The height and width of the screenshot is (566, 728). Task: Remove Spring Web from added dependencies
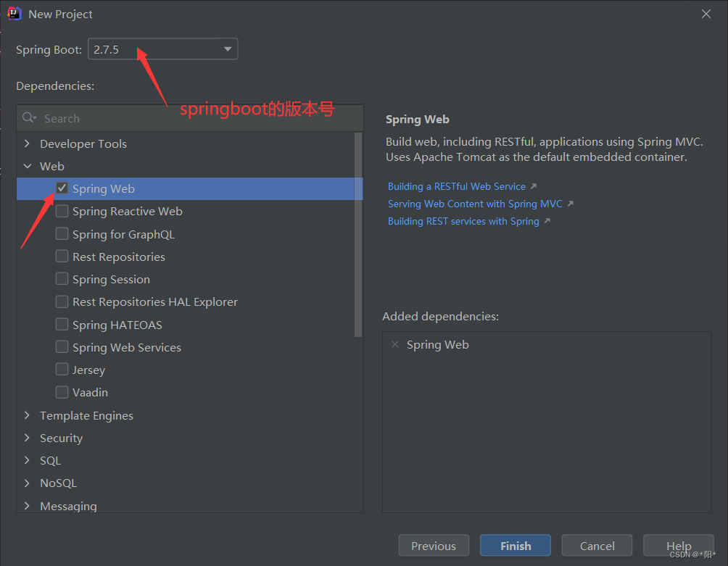coord(395,345)
